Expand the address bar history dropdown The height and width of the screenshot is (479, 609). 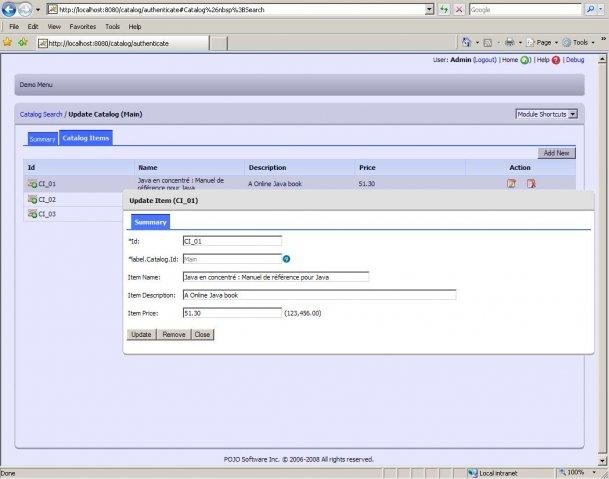click(x=430, y=9)
